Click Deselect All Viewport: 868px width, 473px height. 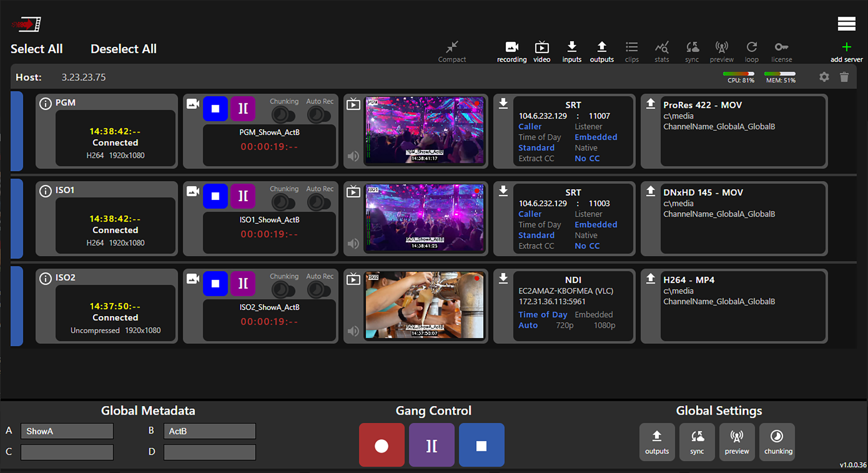click(x=123, y=48)
